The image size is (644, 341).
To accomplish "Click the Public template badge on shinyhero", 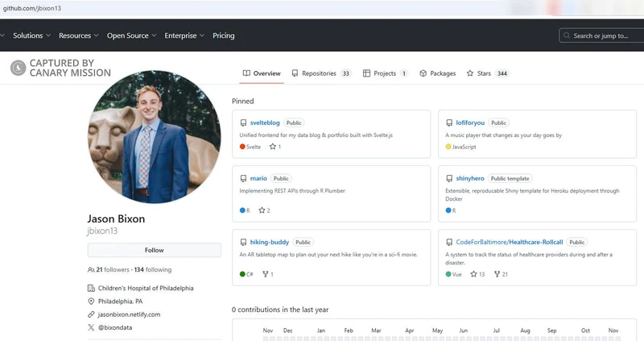I will coord(510,178).
